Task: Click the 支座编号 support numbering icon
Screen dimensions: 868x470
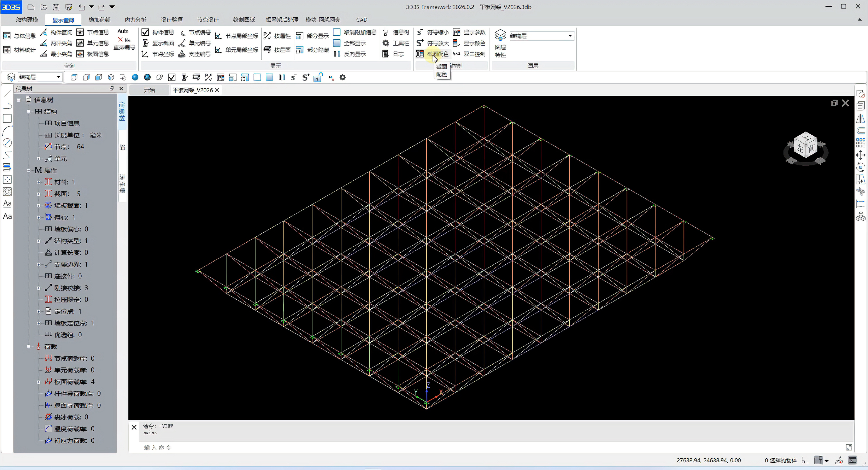Action: pyautogui.click(x=182, y=54)
